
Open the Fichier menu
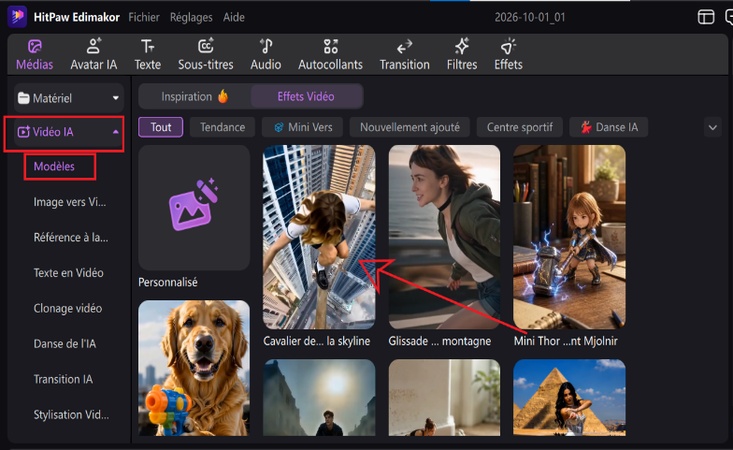point(144,17)
